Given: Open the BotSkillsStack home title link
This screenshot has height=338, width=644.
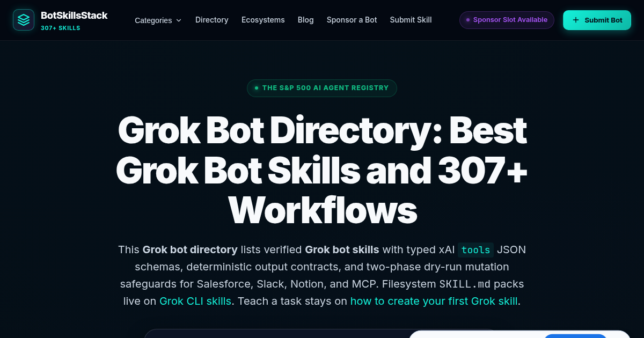Looking at the screenshot, I should coord(74,16).
